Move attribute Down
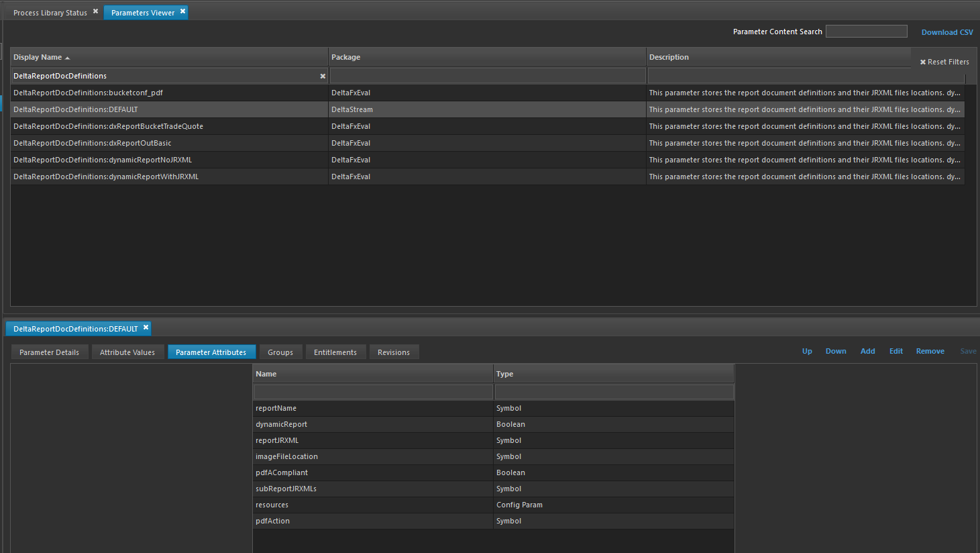980x553 pixels. [x=836, y=351]
